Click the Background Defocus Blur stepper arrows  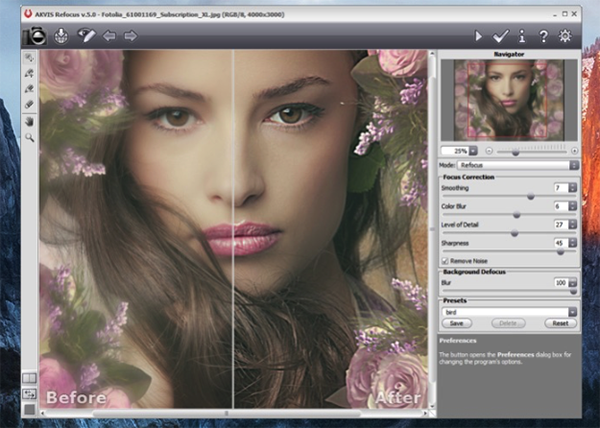click(572, 283)
